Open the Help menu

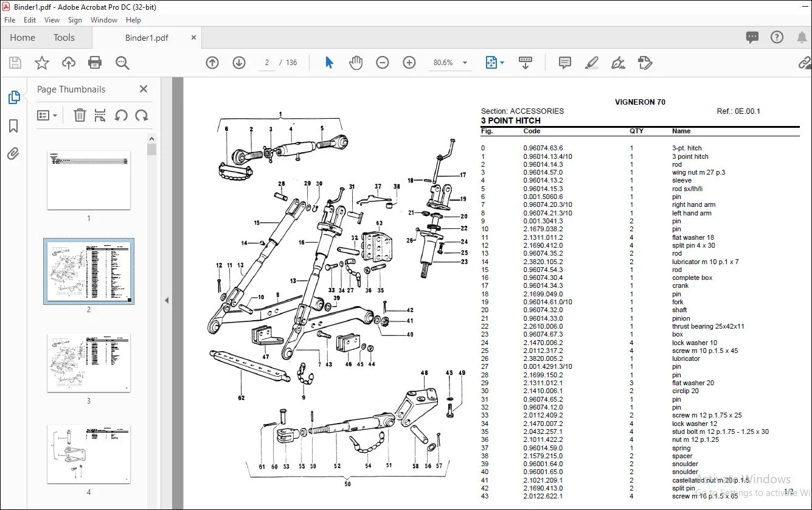pyautogui.click(x=133, y=20)
